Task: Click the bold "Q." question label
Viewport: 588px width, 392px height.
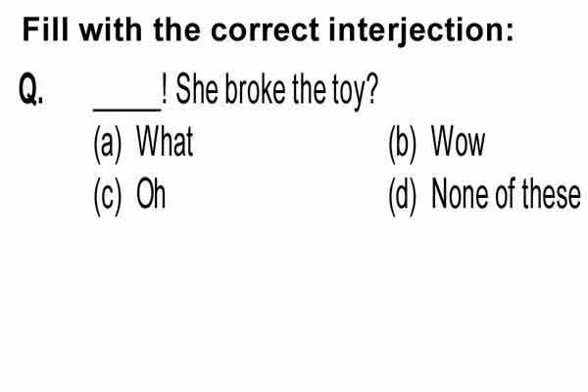Action: (x=30, y=89)
